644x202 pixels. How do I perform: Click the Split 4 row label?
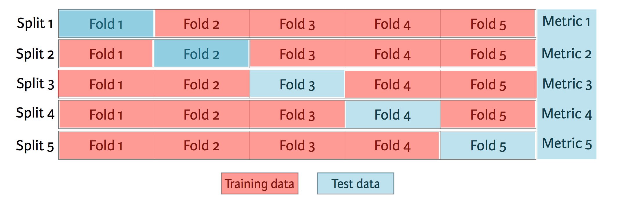(35, 113)
